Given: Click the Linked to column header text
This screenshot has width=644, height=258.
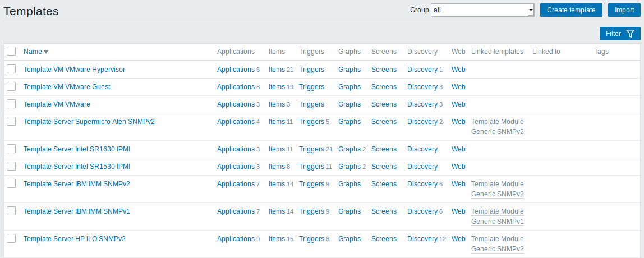Looking at the screenshot, I should [546, 52].
